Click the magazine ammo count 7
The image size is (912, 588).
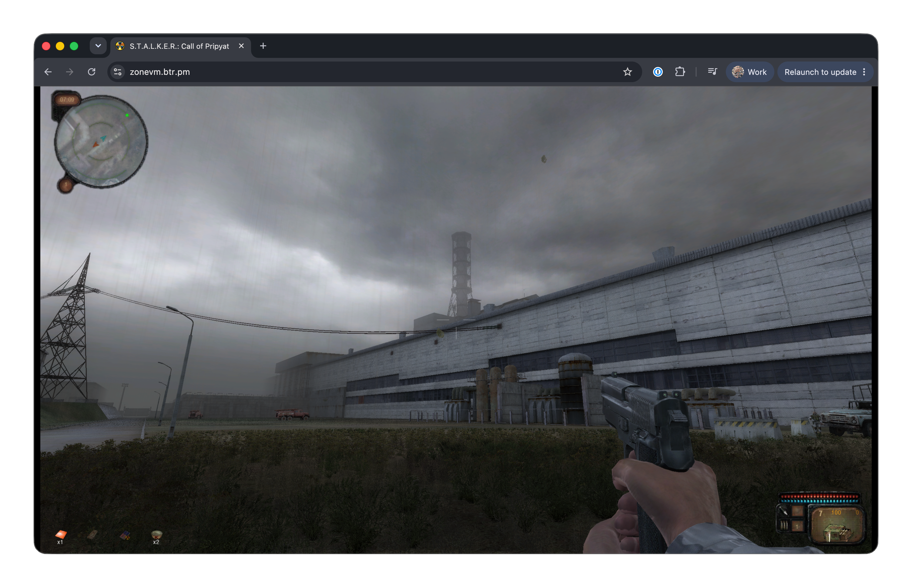pos(820,513)
